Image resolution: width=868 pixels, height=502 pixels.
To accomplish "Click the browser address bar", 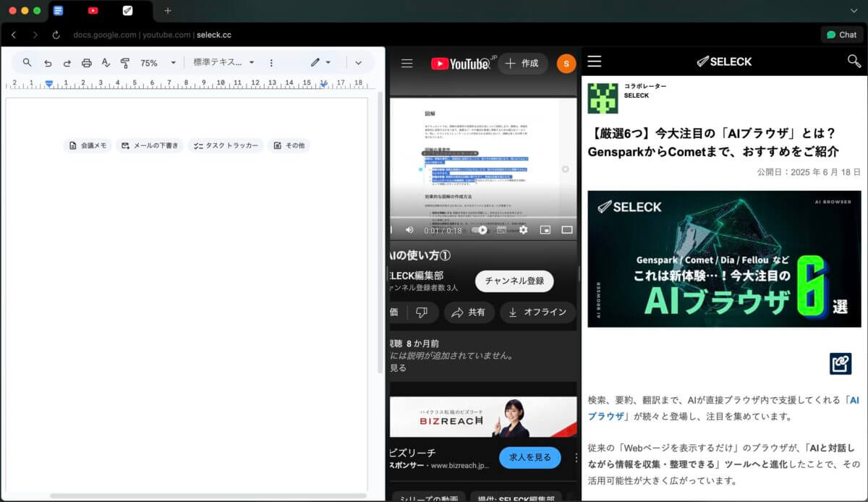I will click(x=153, y=35).
